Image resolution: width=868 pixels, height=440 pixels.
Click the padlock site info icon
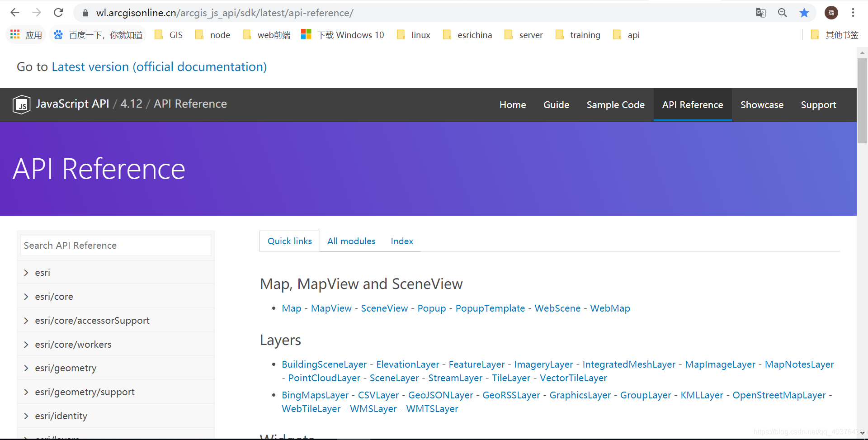pos(85,13)
